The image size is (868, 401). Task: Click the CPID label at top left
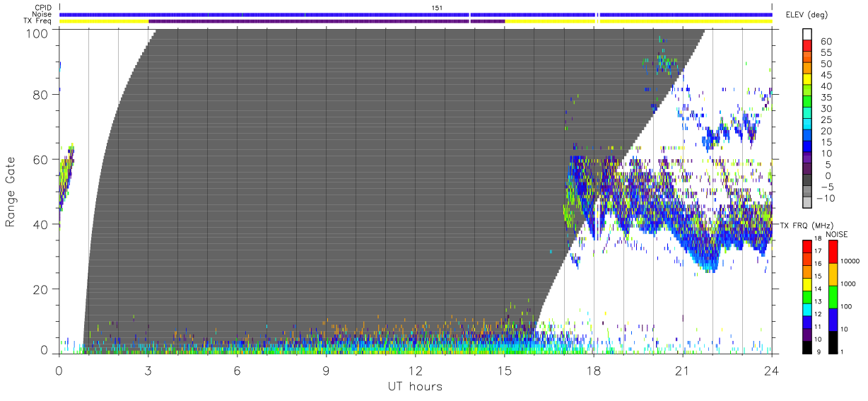tap(43, 7)
